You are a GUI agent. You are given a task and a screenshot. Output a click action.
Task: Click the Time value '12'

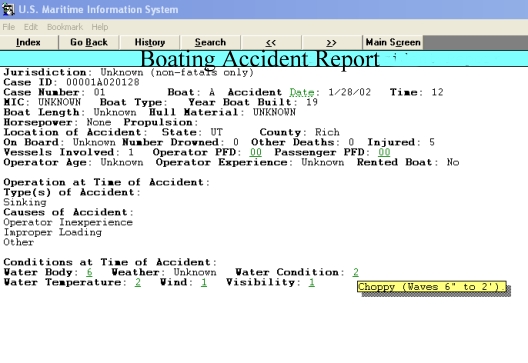[437, 92]
